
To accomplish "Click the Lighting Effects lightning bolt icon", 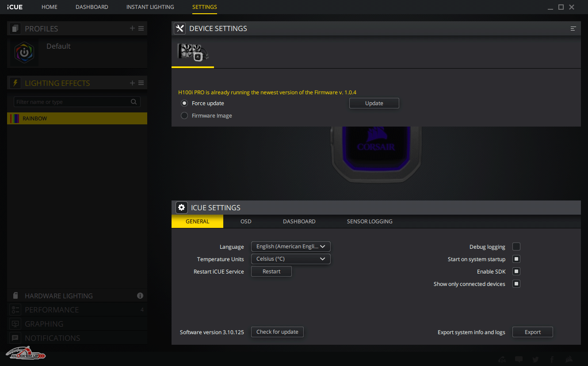I will pyautogui.click(x=15, y=83).
